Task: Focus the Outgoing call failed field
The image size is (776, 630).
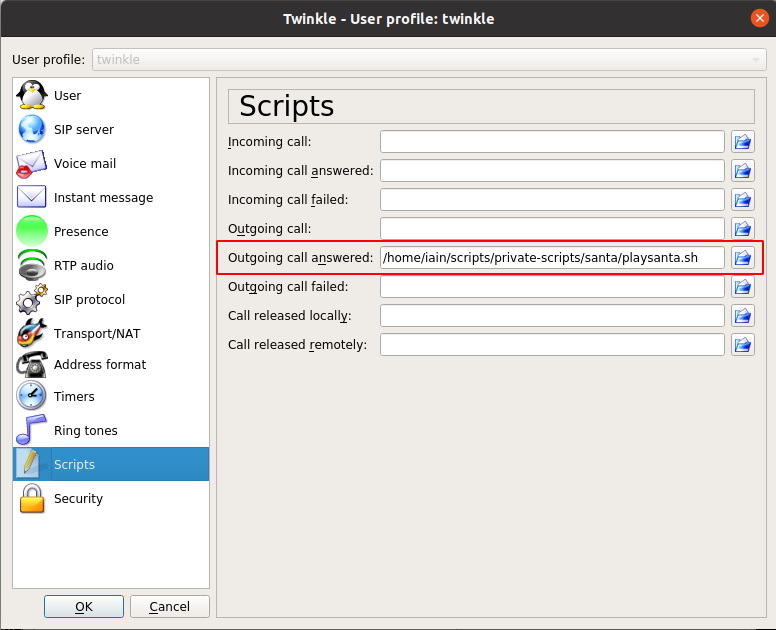Action: [x=552, y=287]
